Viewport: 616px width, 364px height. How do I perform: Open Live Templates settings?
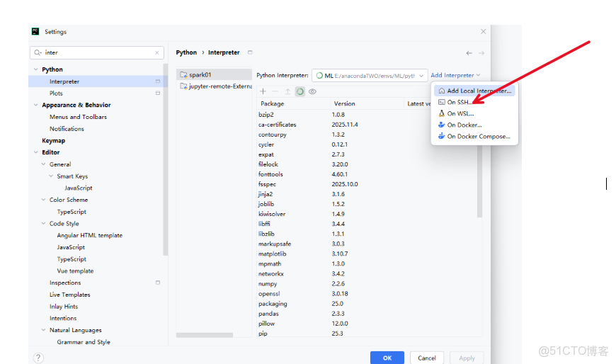point(69,295)
